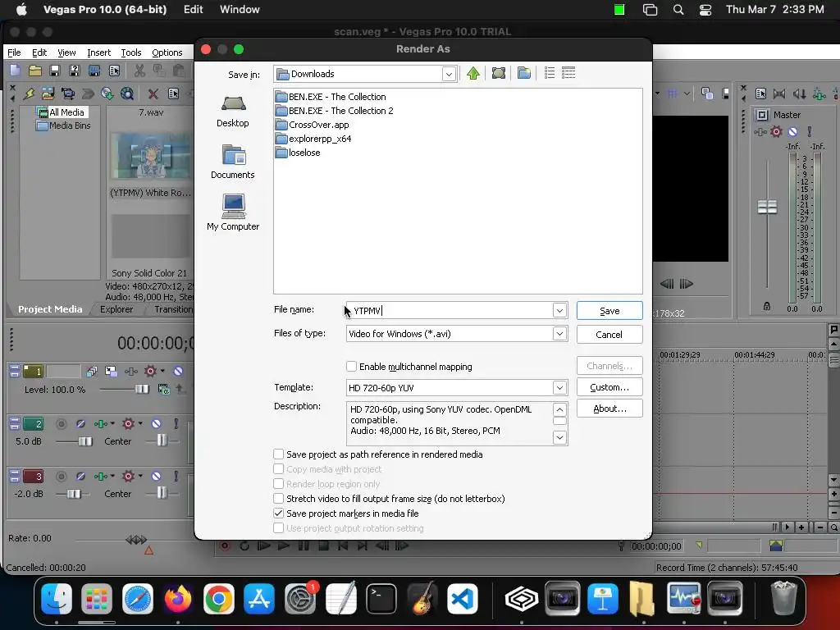Click the Window menu in macOS menu bar
Viewport: 840px width, 630px height.
pyautogui.click(x=240, y=10)
